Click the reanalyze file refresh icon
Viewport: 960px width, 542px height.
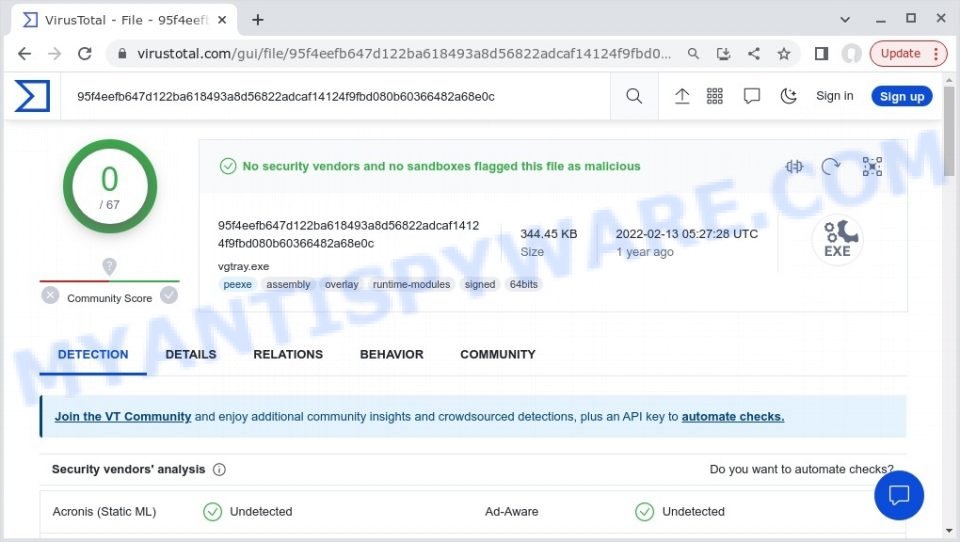coord(830,166)
